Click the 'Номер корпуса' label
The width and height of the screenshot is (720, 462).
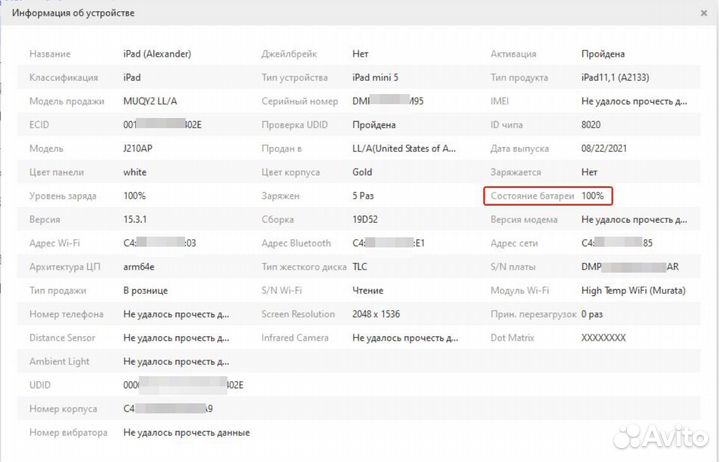[63, 409]
